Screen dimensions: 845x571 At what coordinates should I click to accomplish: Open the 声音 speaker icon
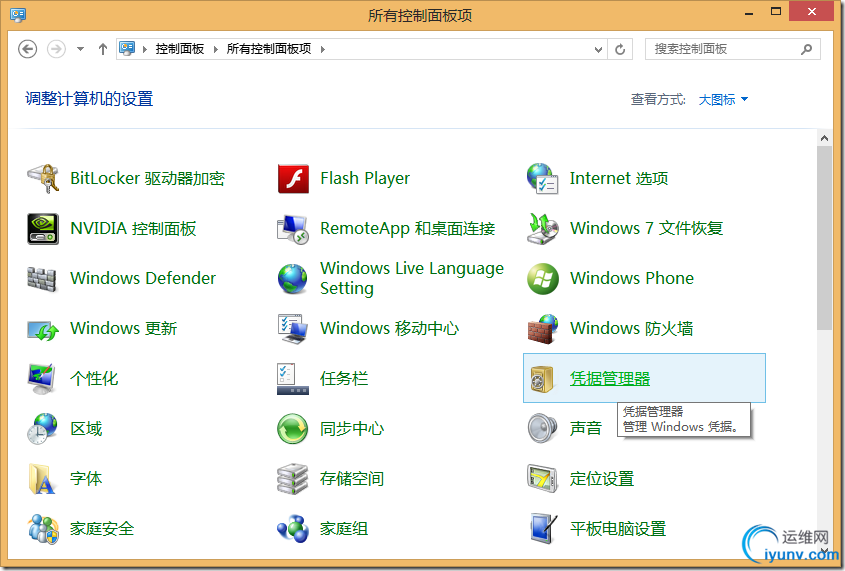[542, 429]
